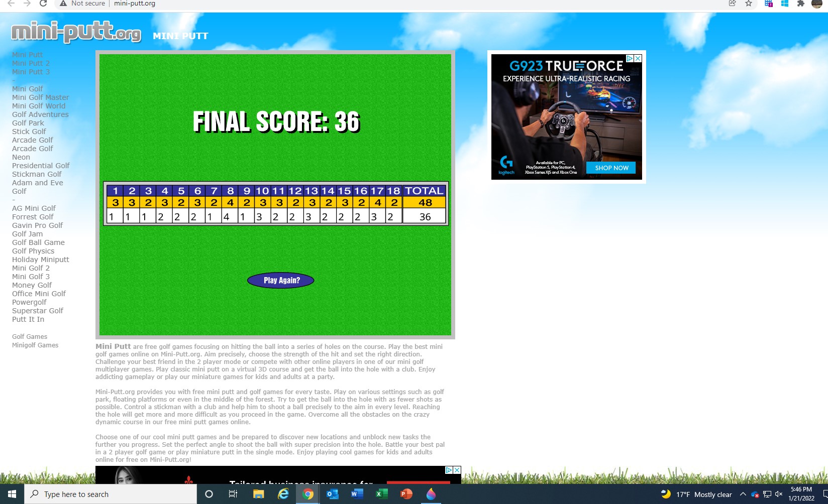Open Excel from the taskbar
The image size is (828, 504).
381,494
